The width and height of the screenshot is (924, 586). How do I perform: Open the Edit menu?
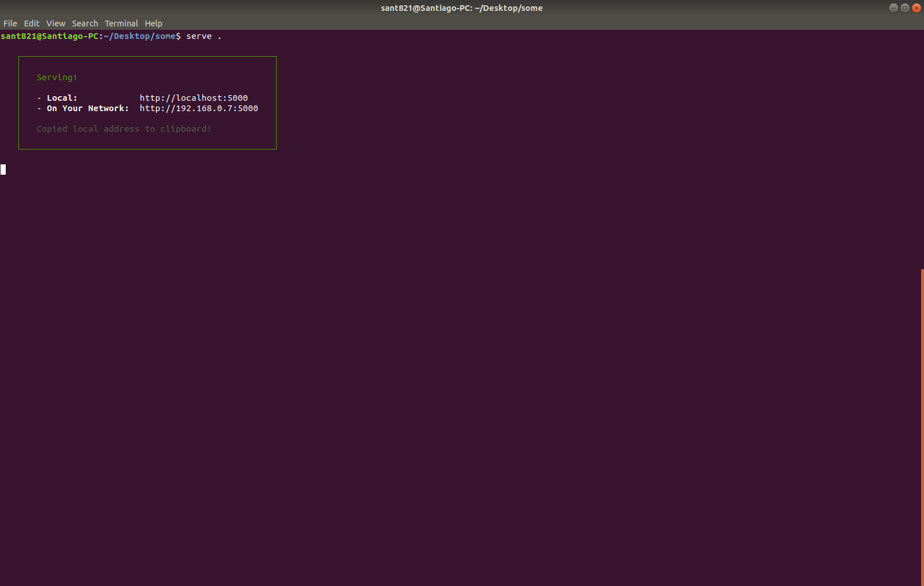pyautogui.click(x=32, y=23)
